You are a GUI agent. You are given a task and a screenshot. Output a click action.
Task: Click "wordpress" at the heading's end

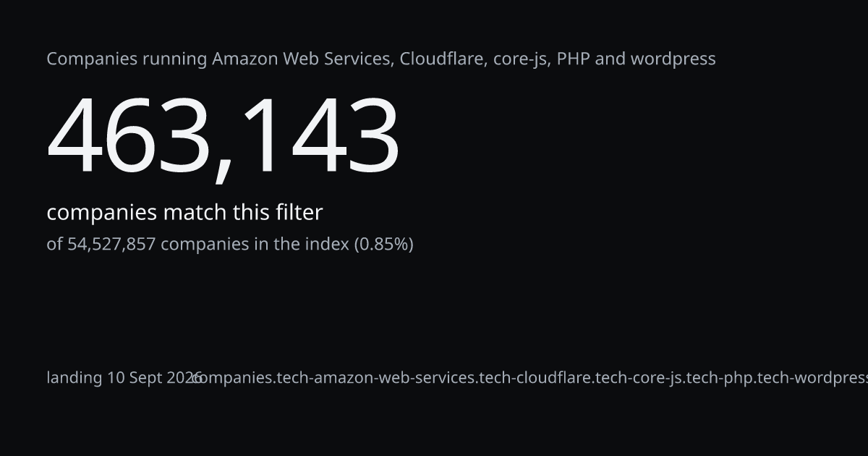(x=672, y=60)
